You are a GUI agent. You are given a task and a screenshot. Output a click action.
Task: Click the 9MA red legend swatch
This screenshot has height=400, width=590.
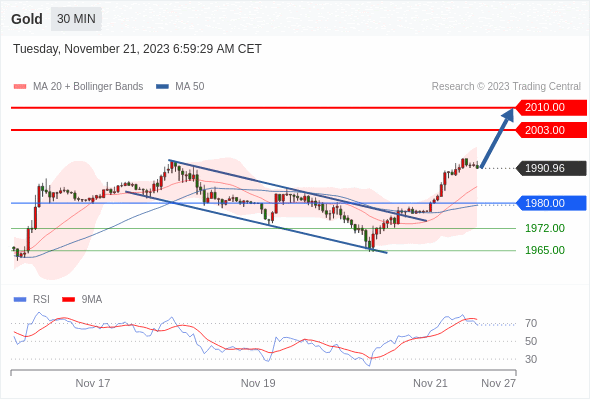[68, 300]
